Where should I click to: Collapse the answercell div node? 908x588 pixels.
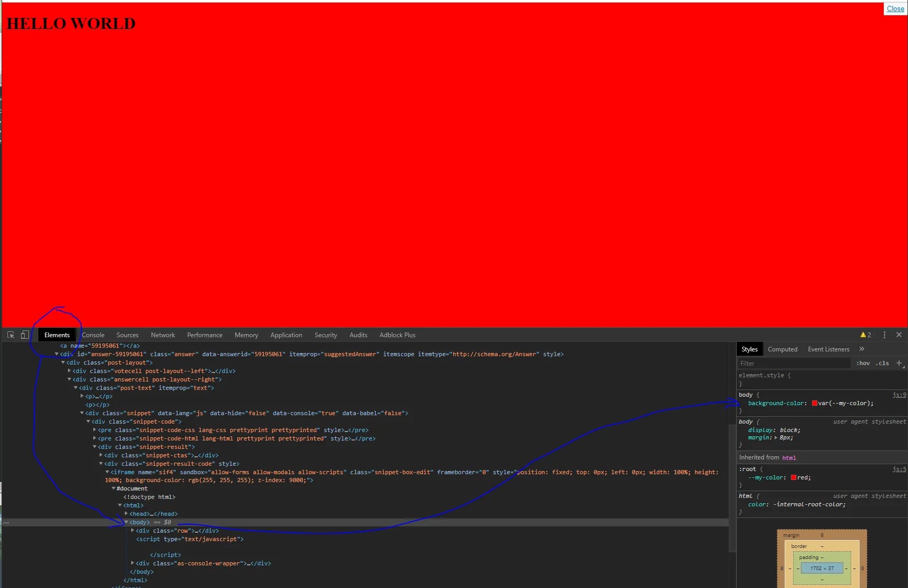pos(69,379)
